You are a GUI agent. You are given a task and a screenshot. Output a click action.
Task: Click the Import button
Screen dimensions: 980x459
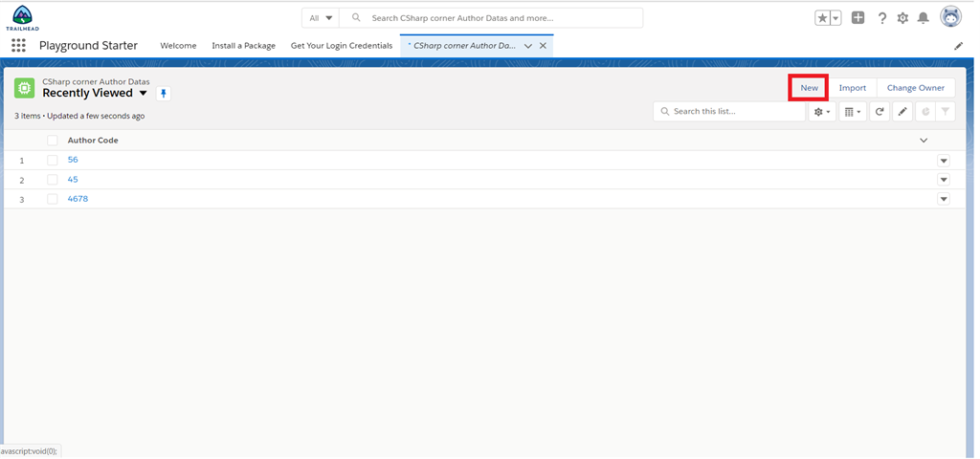[853, 88]
